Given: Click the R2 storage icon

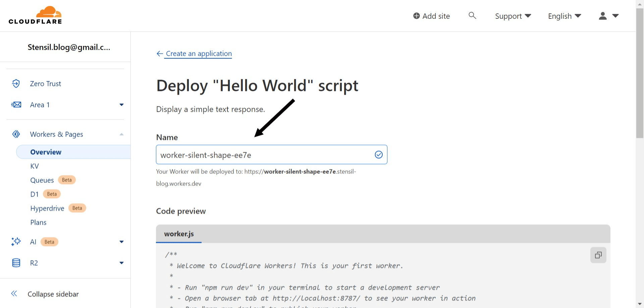Looking at the screenshot, I should (x=16, y=263).
